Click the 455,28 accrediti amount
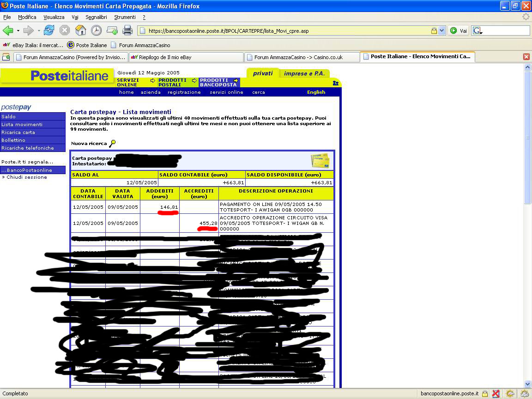 point(208,223)
